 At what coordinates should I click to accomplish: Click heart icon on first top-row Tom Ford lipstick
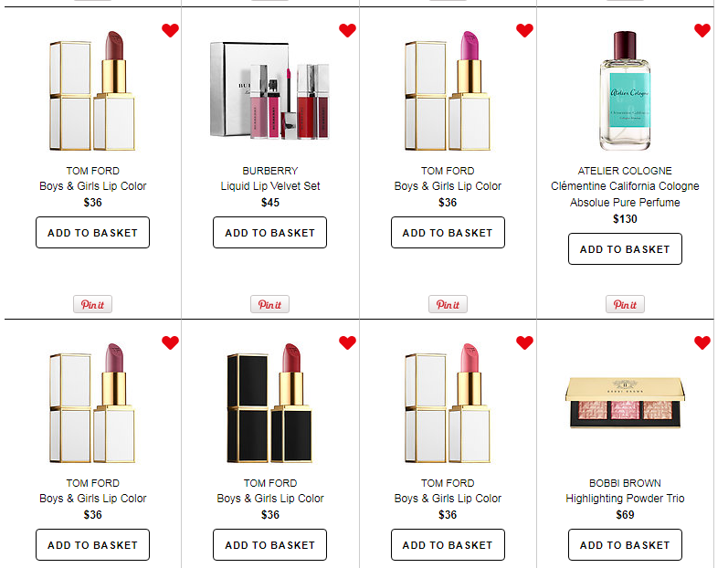[x=170, y=30]
